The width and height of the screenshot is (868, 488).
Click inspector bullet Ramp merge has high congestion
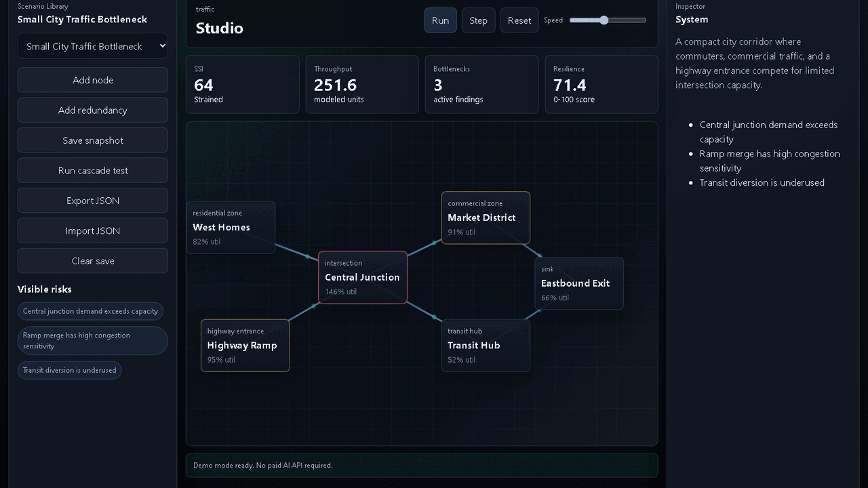pos(770,161)
